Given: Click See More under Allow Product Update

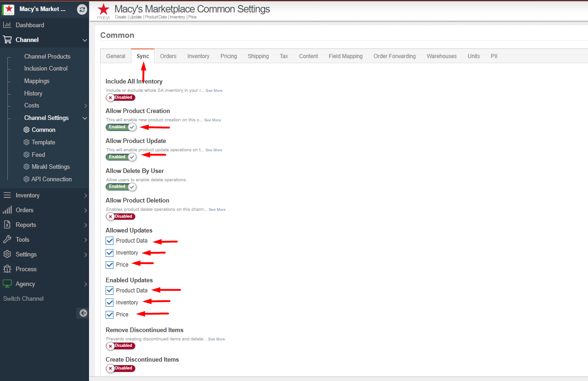Looking at the screenshot, I should [x=214, y=149].
